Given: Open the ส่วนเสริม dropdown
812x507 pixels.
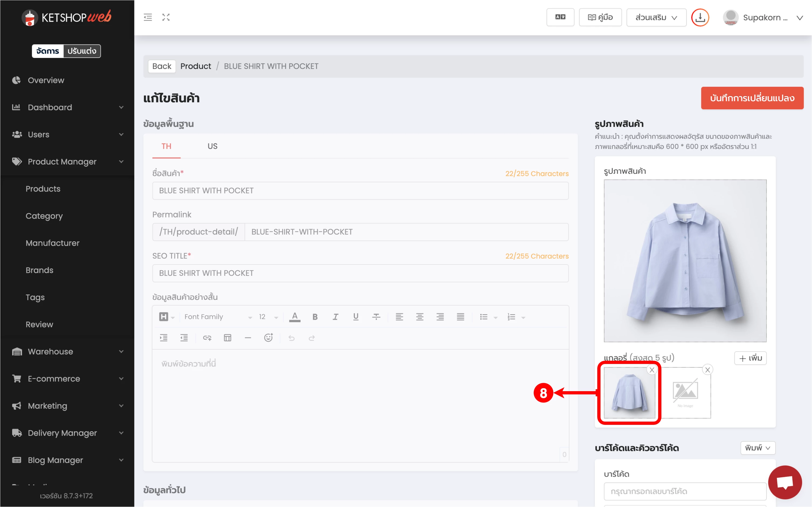Looking at the screenshot, I should pos(656,18).
